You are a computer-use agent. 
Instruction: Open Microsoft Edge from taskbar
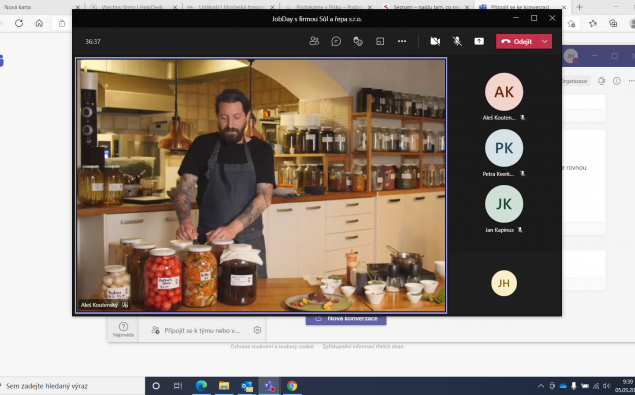coord(201,386)
